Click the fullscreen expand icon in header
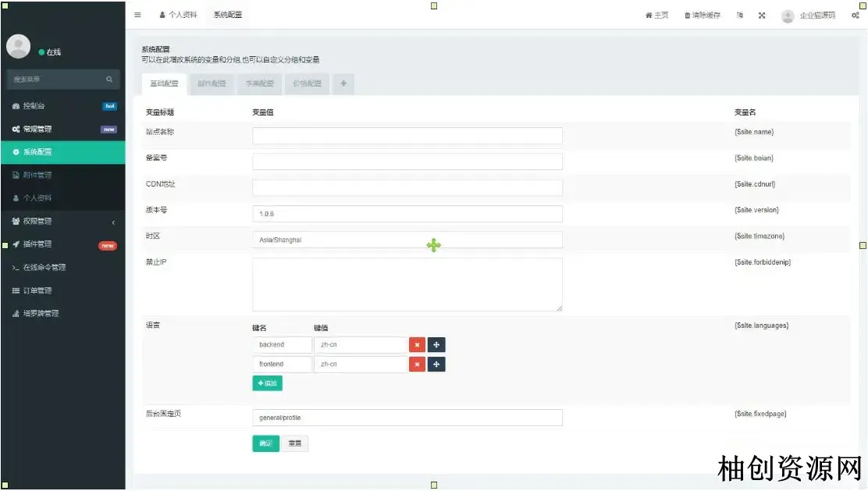Screen dimensions: 868x491 tap(762, 15)
